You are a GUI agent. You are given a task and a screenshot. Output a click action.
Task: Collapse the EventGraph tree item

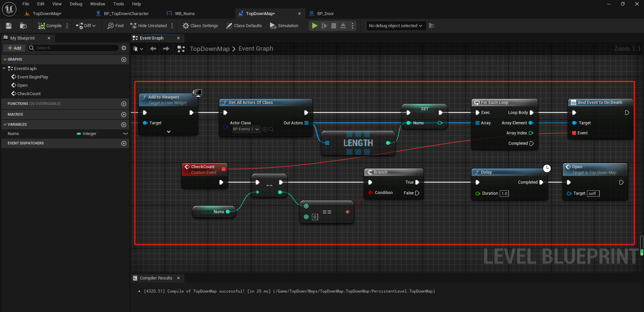4,68
